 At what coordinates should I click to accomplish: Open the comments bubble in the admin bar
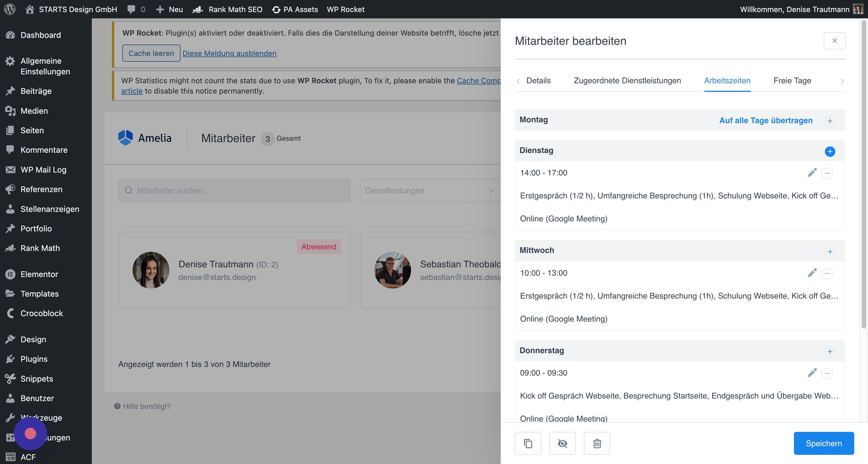pos(136,9)
